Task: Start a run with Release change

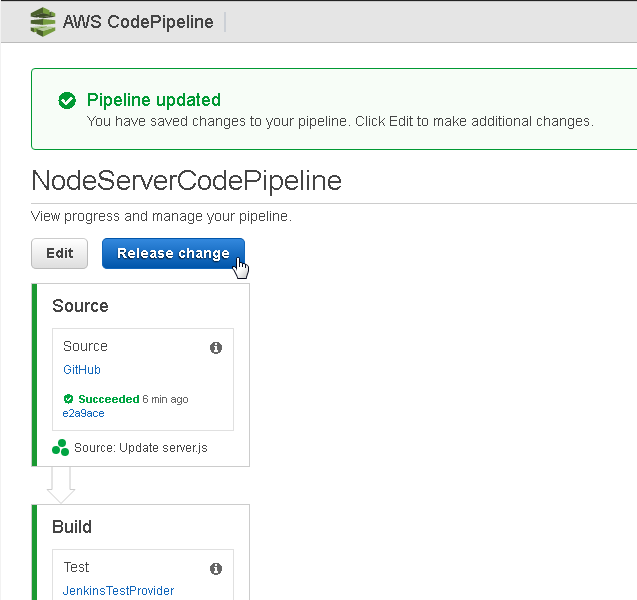Action: pos(173,253)
